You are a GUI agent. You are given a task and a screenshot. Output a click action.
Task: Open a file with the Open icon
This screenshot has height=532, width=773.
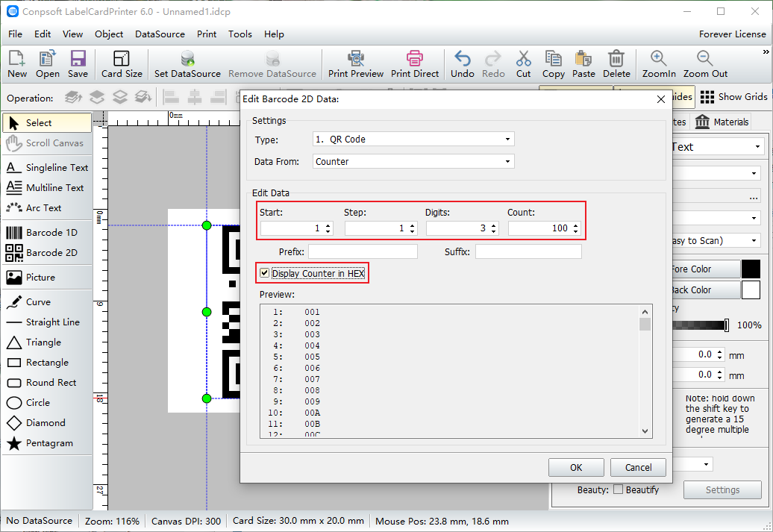[x=47, y=64]
